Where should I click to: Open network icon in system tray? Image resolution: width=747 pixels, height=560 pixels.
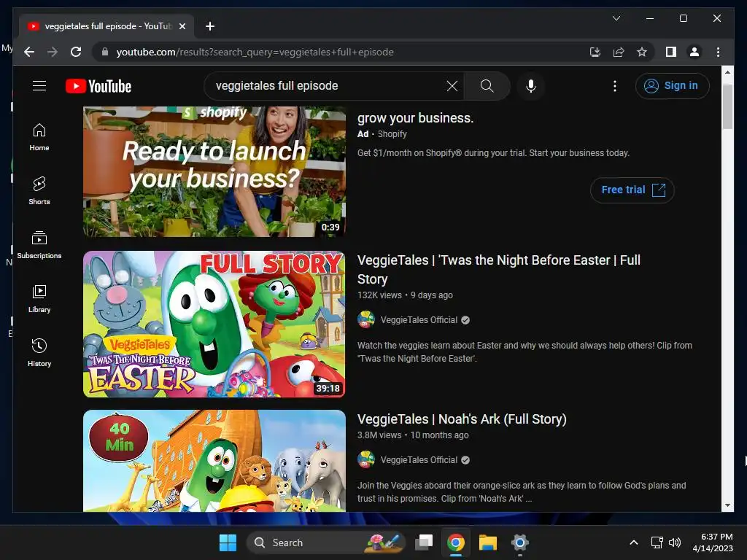657,542
